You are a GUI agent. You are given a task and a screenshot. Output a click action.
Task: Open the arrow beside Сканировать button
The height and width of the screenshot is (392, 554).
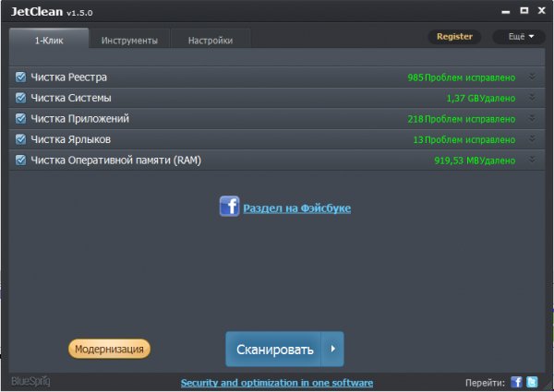[332, 349]
